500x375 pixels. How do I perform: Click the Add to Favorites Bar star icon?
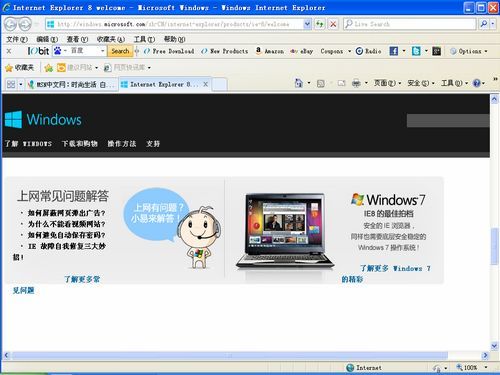coord(49,68)
